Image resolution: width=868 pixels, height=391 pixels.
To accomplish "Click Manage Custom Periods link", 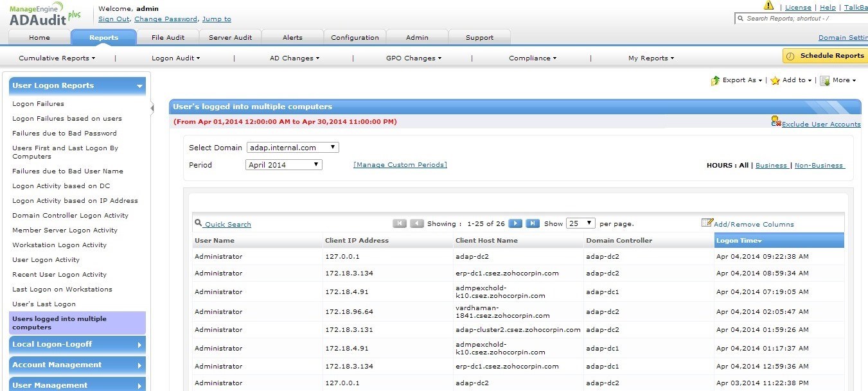I will [400, 165].
